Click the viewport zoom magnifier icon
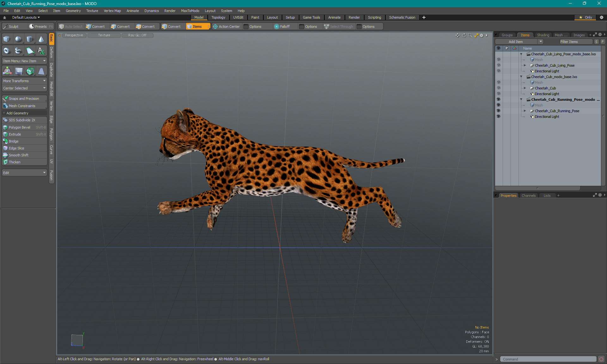The height and width of the screenshot is (364, 607). (x=470, y=35)
